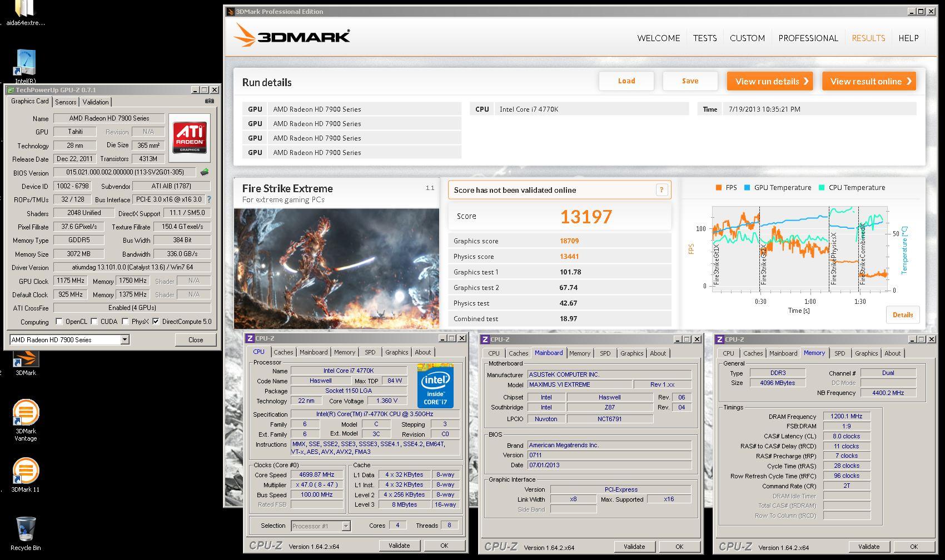Viewport: 945px width, 560px height.
Task: Click the Load button in Run details
Action: click(x=626, y=81)
